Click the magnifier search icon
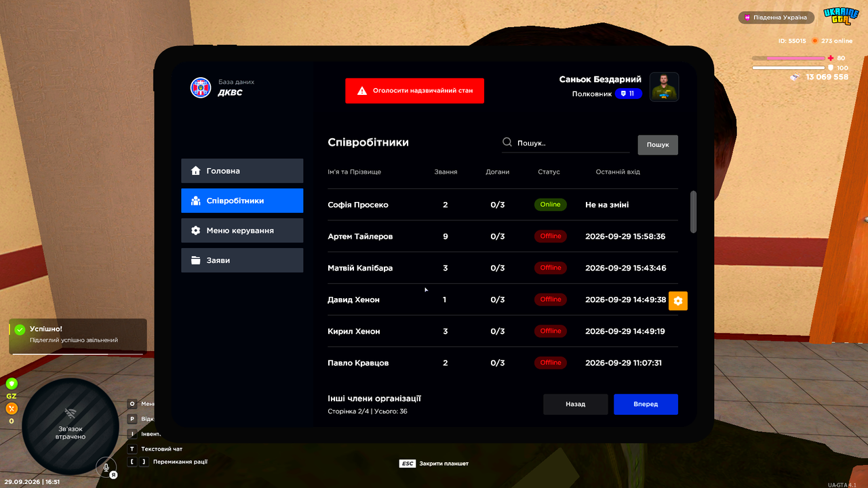The image size is (868, 488). (x=507, y=142)
